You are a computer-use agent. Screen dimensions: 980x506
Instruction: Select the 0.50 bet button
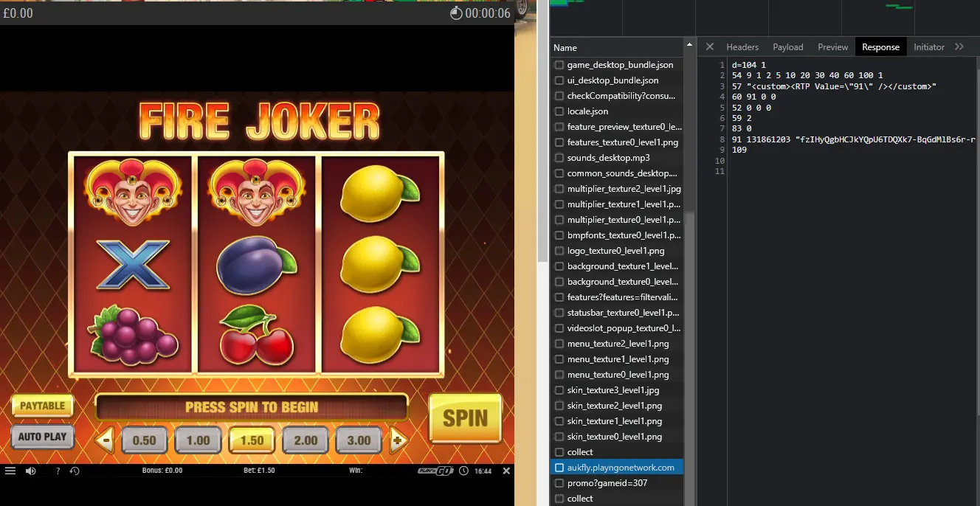[x=144, y=440]
